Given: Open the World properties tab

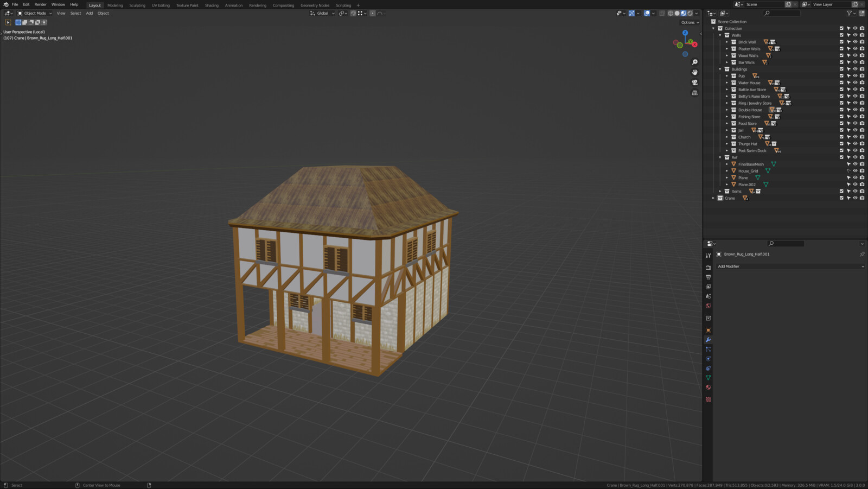Looking at the screenshot, I should [708, 306].
